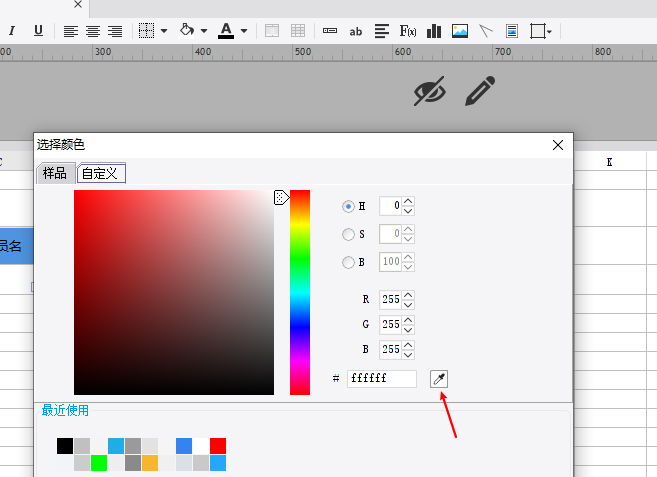Click the H value field
The image size is (657, 477).
tap(390, 206)
